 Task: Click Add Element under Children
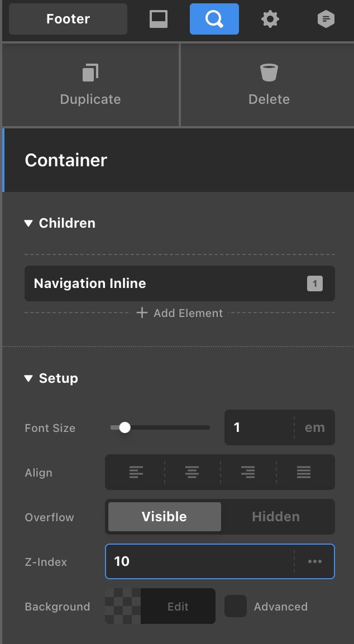click(x=180, y=313)
